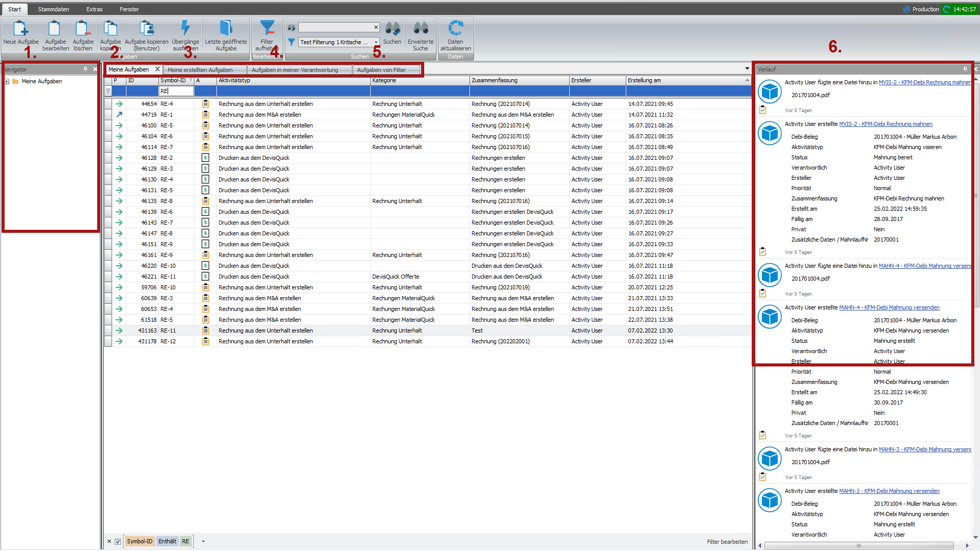Click cube icon of MVIS-2 file entry

(770, 92)
